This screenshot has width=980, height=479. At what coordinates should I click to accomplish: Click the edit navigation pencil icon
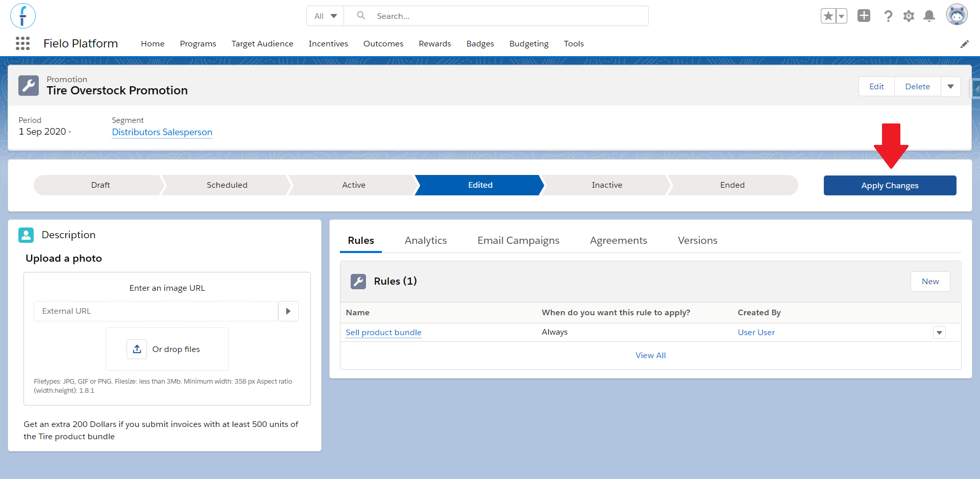(964, 44)
